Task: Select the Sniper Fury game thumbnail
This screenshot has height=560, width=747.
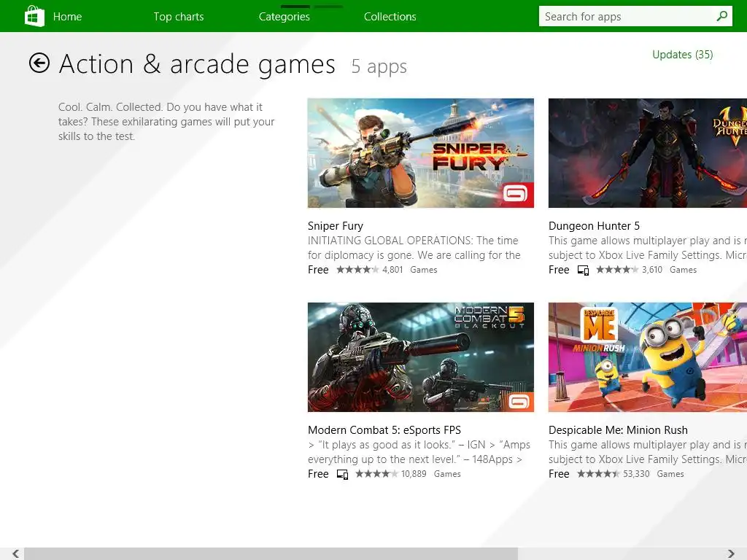Action: pos(421,153)
